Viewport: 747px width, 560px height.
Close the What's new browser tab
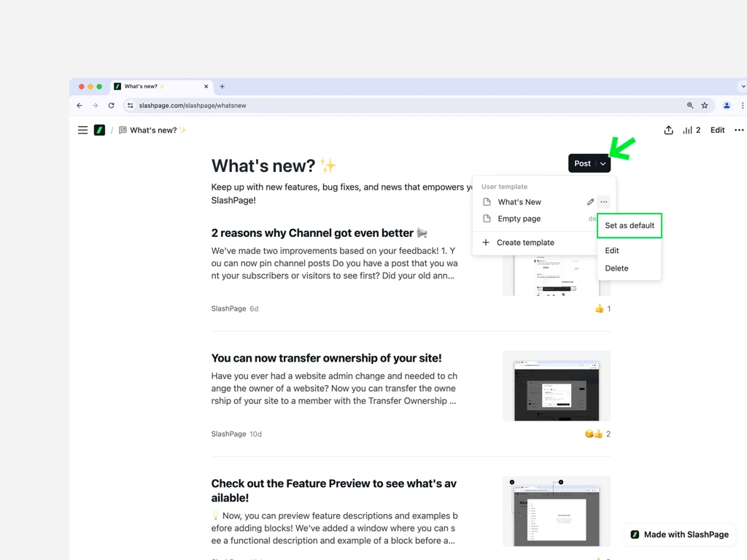pos(206,86)
